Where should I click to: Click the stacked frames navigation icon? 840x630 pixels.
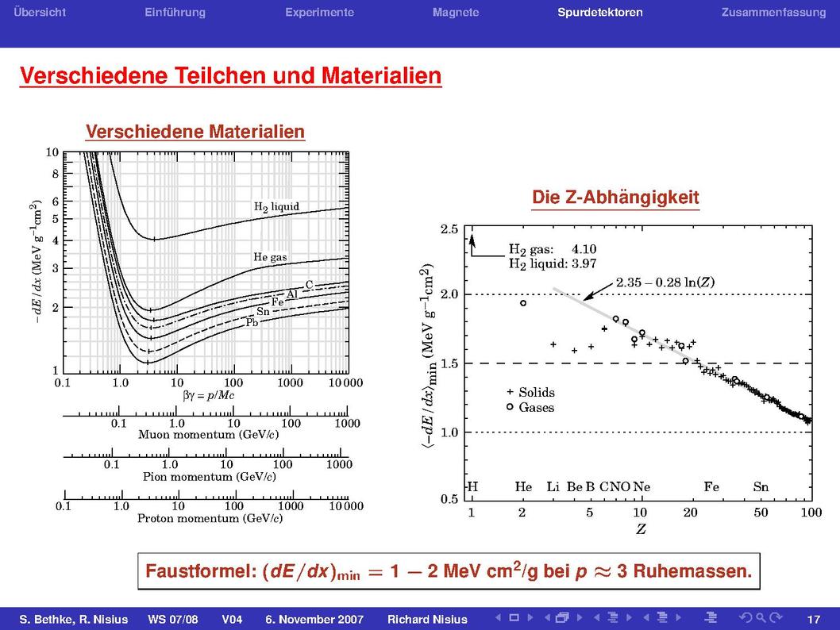(562, 617)
